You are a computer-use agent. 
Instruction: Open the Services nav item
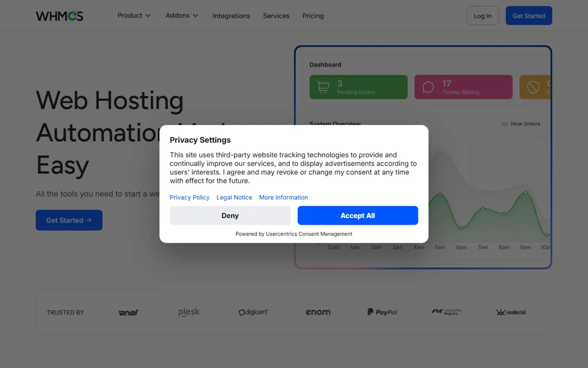[276, 16]
